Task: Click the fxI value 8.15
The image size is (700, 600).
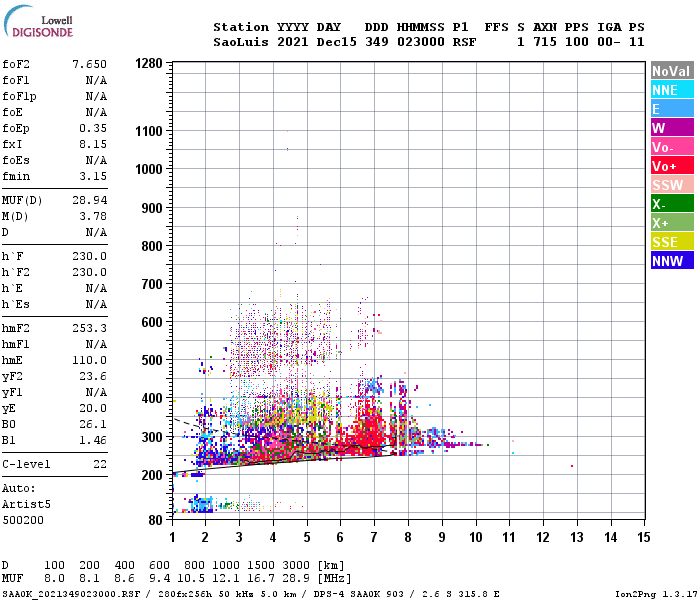Action: 93,144
